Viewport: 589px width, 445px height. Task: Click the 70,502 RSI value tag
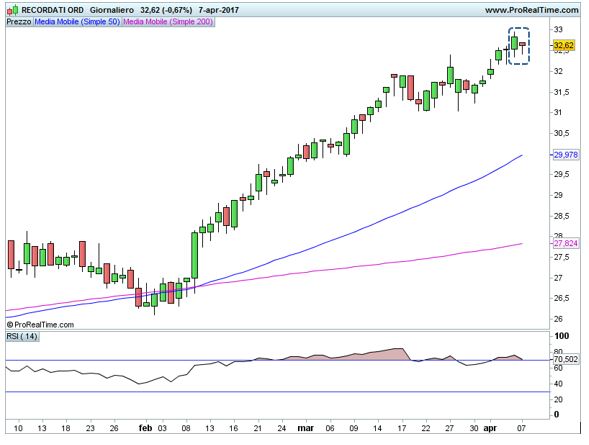(566, 360)
